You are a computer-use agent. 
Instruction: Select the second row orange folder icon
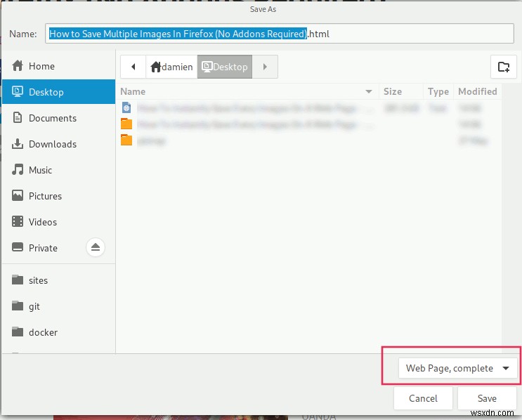pos(126,124)
